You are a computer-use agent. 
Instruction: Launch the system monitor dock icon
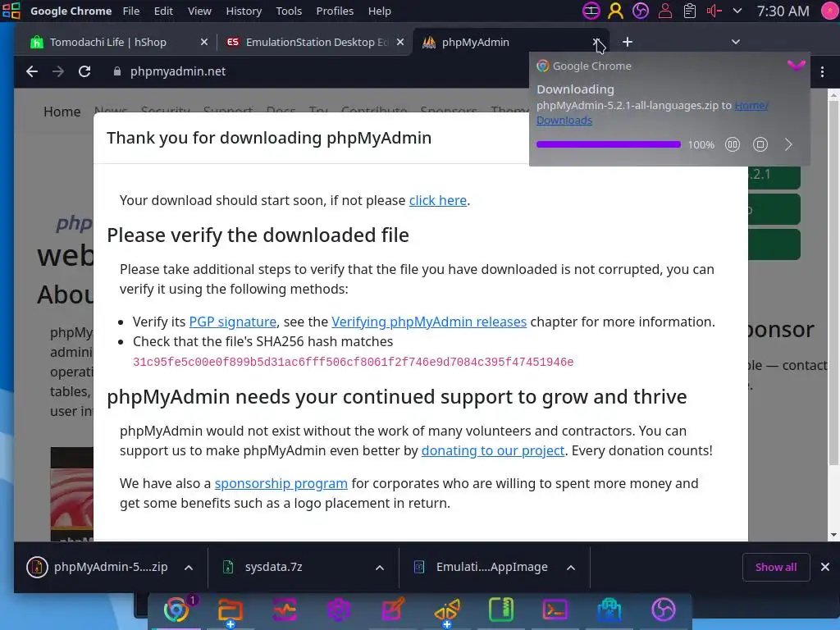[285, 609]
